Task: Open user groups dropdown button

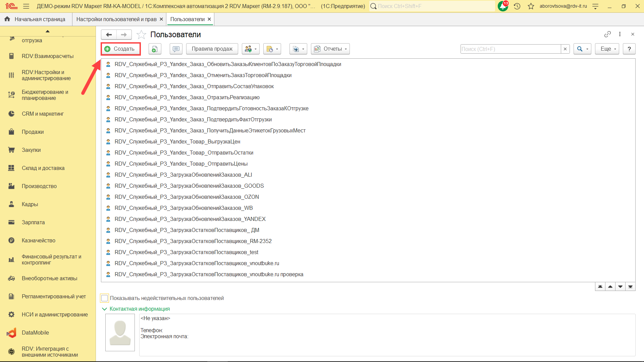Action: click(250, 49)
